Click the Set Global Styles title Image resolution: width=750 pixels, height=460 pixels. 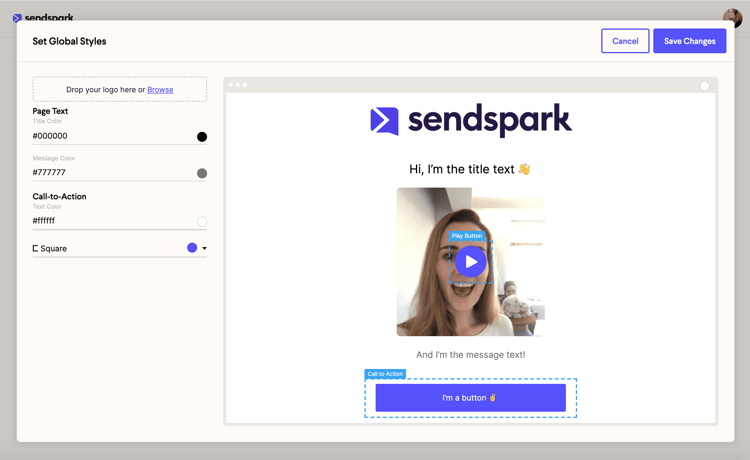69,42
